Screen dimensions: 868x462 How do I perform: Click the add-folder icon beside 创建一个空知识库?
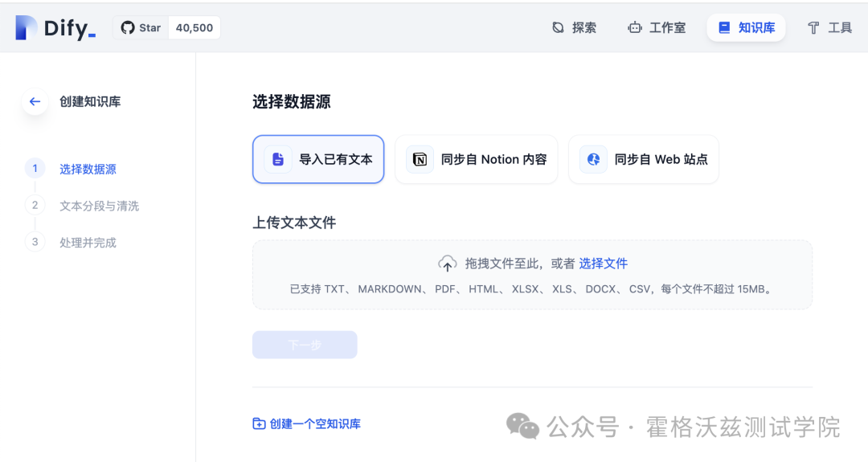point(259,423)
